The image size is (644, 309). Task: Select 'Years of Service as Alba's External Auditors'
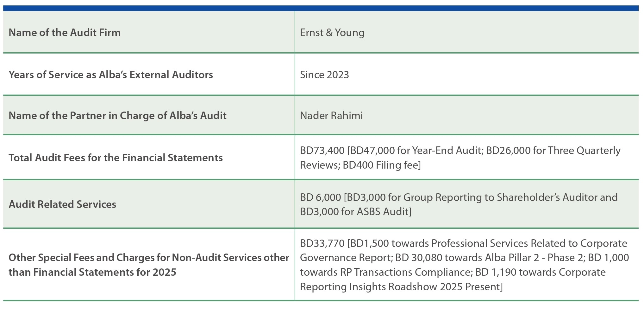(x=111, y=75)
